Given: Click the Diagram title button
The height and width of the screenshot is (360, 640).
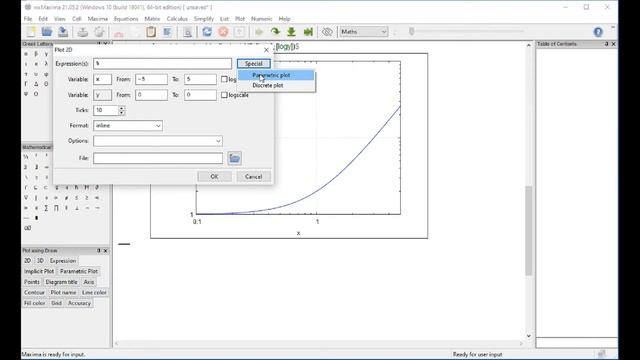Looking at the screenshot, I should (x=61, y=282).
